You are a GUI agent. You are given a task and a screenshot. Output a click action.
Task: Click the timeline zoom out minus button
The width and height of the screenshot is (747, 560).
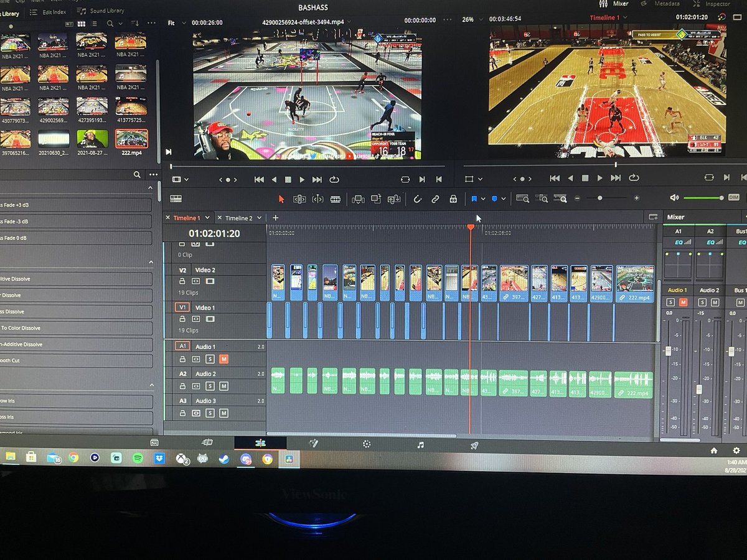coord(578,198)
